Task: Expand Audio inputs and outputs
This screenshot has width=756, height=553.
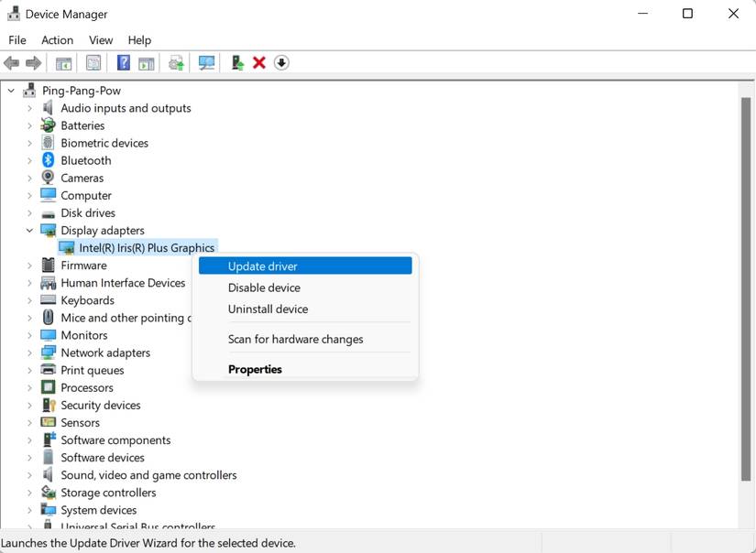Action: click(x=30, y=108)
